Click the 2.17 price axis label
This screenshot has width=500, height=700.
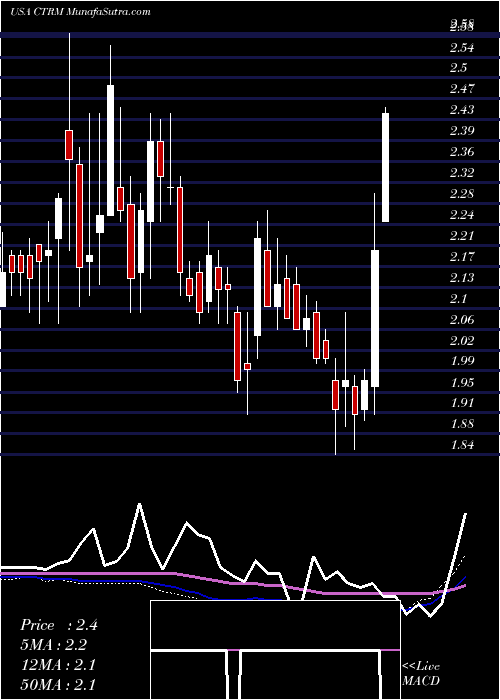pos(462,257)
